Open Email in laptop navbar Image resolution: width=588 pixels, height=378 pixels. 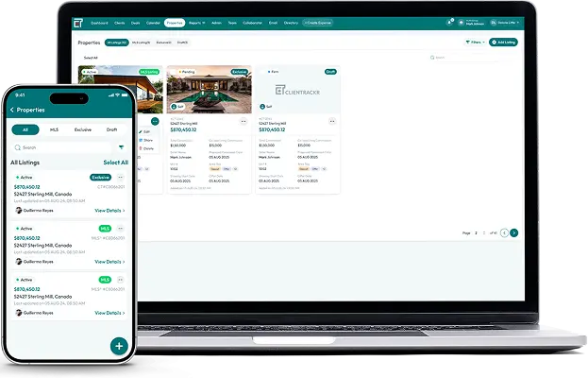click(x=273, y=23)
